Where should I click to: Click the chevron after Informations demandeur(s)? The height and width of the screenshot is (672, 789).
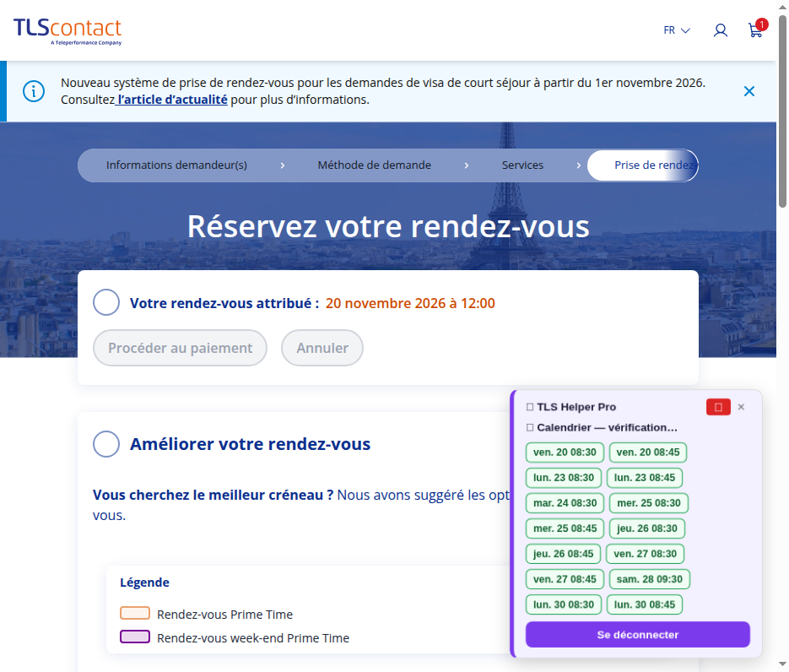point(283,165)
